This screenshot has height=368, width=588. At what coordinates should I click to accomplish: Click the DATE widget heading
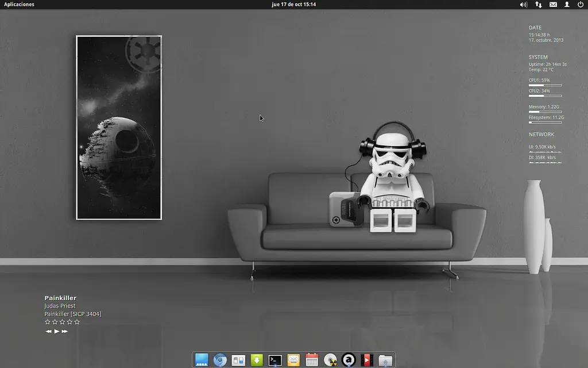535,28
